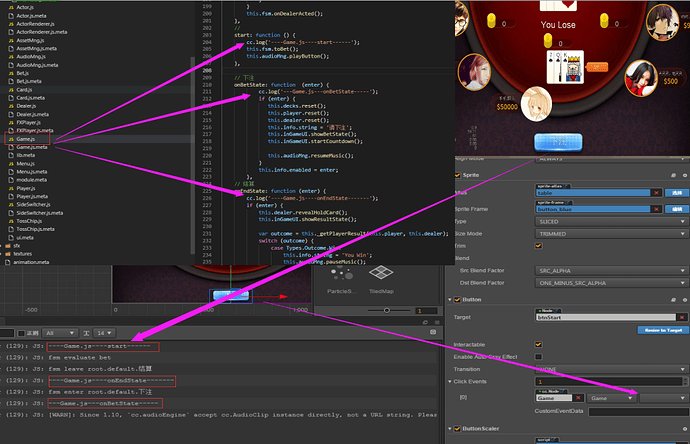Image resolution: width=690 pixels, height=444 pixels.
Task: Toggle the Sprite component enabled checkbox
Action: pos(457,175)
